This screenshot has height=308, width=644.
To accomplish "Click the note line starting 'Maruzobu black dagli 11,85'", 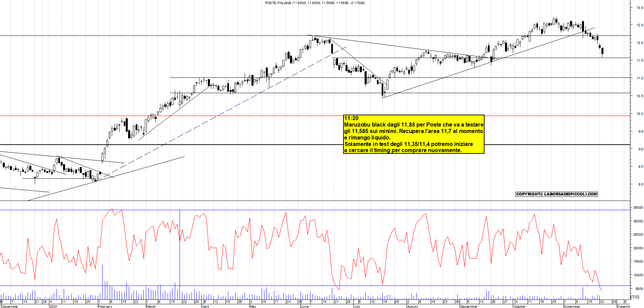I will 414,125.
